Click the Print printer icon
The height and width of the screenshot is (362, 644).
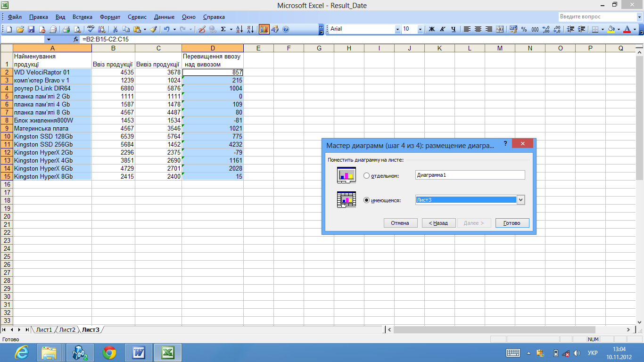[66, 29]
